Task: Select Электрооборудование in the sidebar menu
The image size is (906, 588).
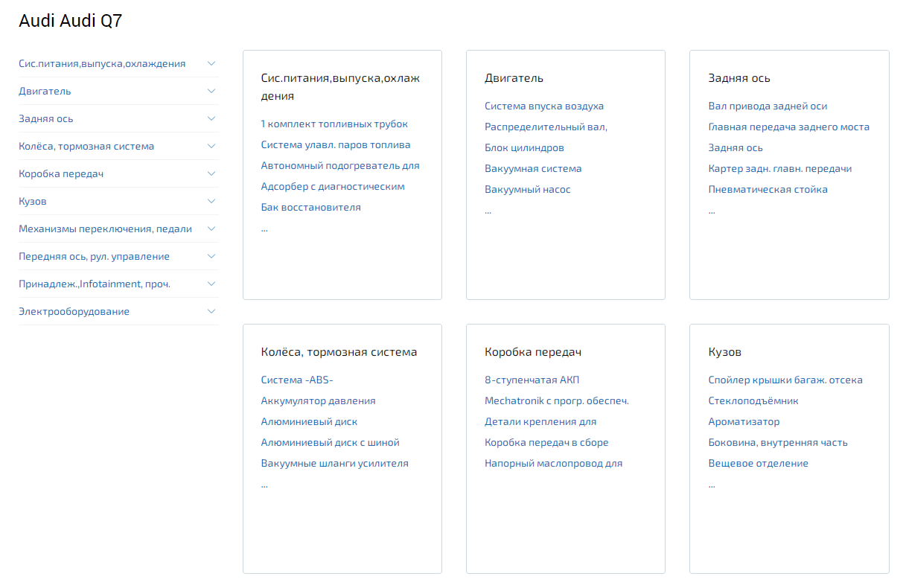Action: pyautogui.click(x=74, y=311)
